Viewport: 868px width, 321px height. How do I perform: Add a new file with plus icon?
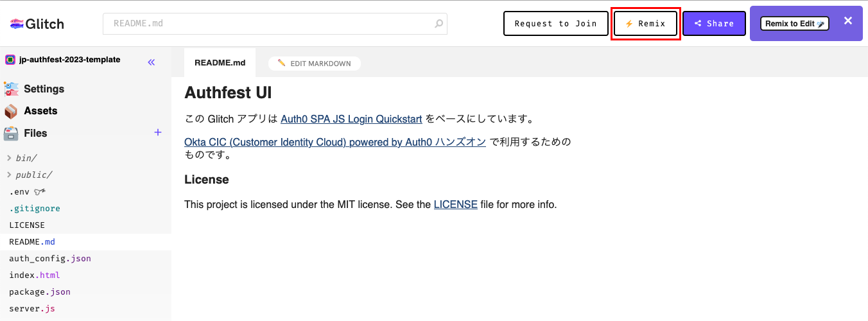pyautogui.click(x=158, y=132)
